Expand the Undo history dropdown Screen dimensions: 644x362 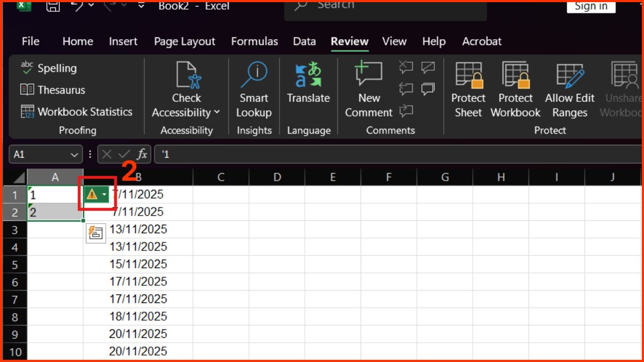[x=90, y=6]
